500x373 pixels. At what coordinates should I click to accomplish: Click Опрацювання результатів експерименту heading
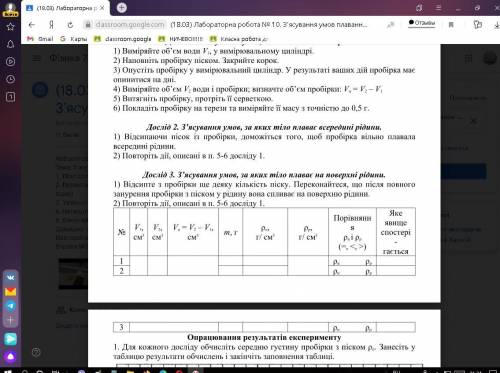[264, 337]
